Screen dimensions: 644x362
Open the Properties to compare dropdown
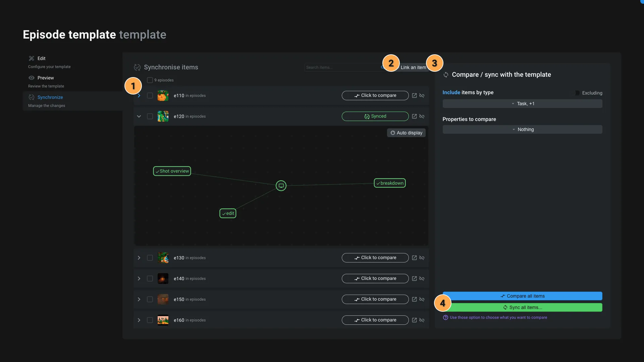[x=522, y=129]
